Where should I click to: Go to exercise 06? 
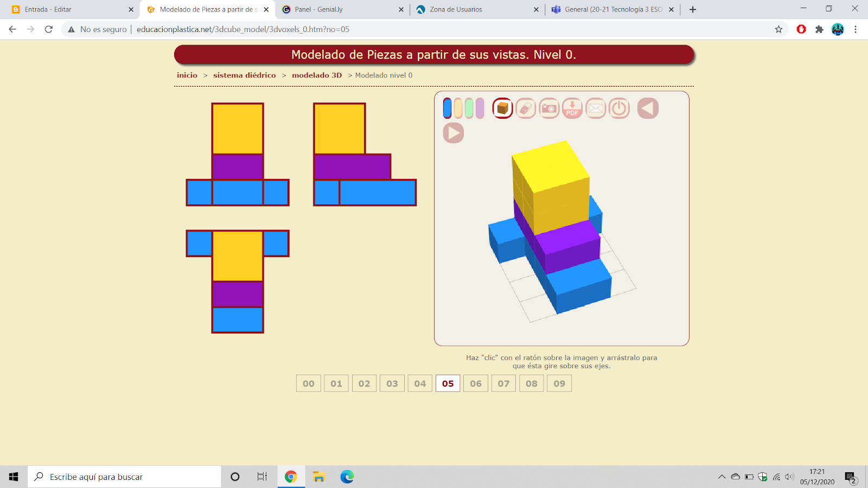[476, 383]
